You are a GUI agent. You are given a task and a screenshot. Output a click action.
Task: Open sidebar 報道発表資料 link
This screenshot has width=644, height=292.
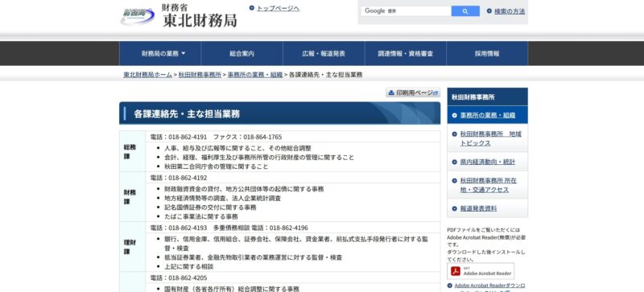(x=478, y=208)
